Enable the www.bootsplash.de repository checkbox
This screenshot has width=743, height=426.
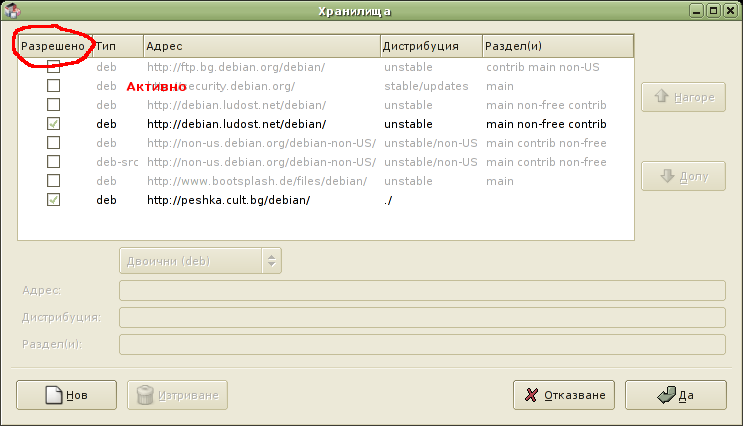coord(54,181)
